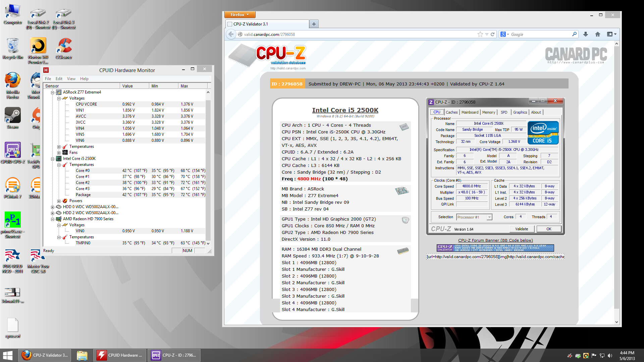Click Firefox back navigation arrow
Image resolution: width=644 pixels, height=362 pixels.
[x=231, y=34]
